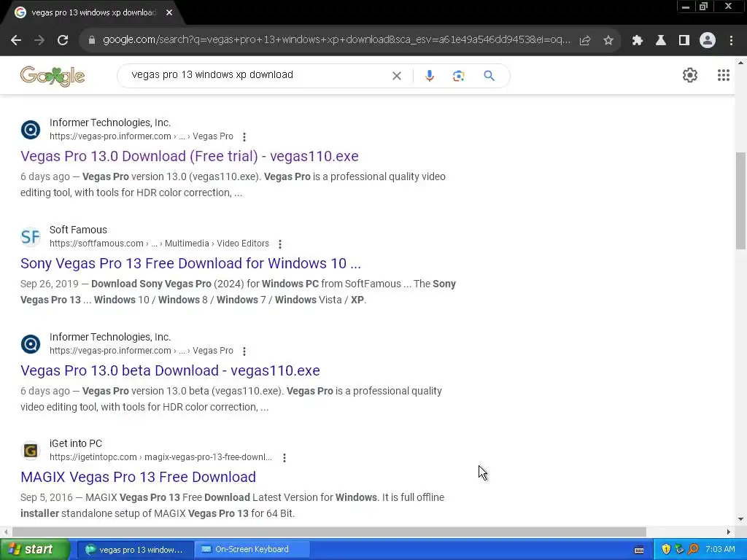Click the horizontal scrollbar thumb
This screenshot has height=560, width=747.
pyautogui.click(x=329, y=532)
